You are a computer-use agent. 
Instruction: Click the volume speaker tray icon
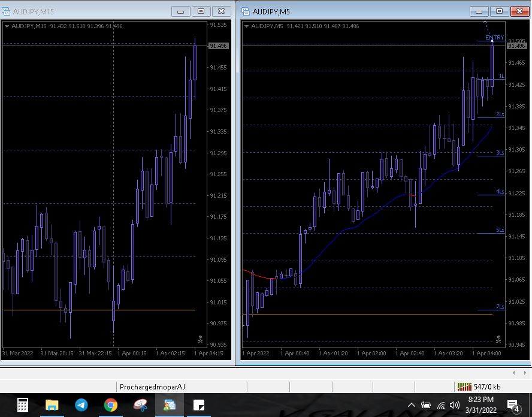click(455, 406)
